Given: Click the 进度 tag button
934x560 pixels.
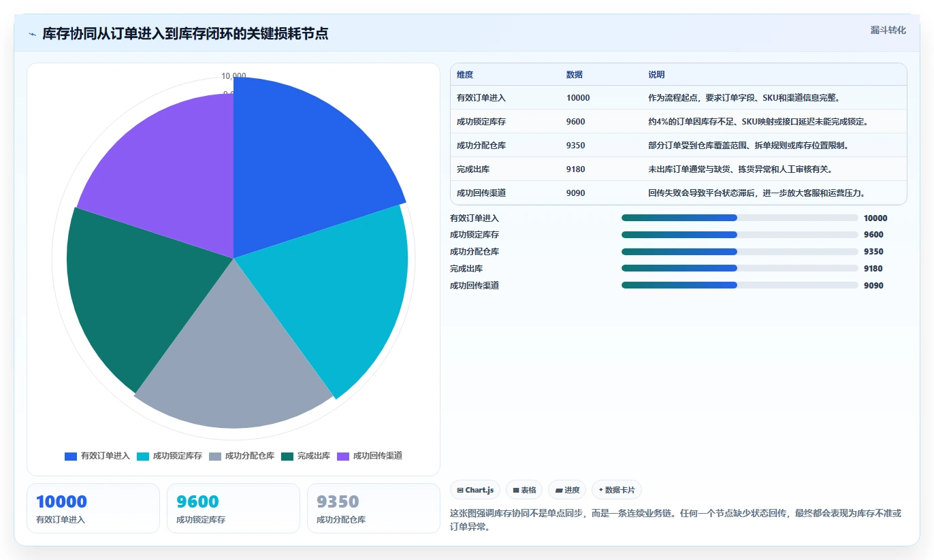Looking at the screenshot, I should [x=567, y=490].
